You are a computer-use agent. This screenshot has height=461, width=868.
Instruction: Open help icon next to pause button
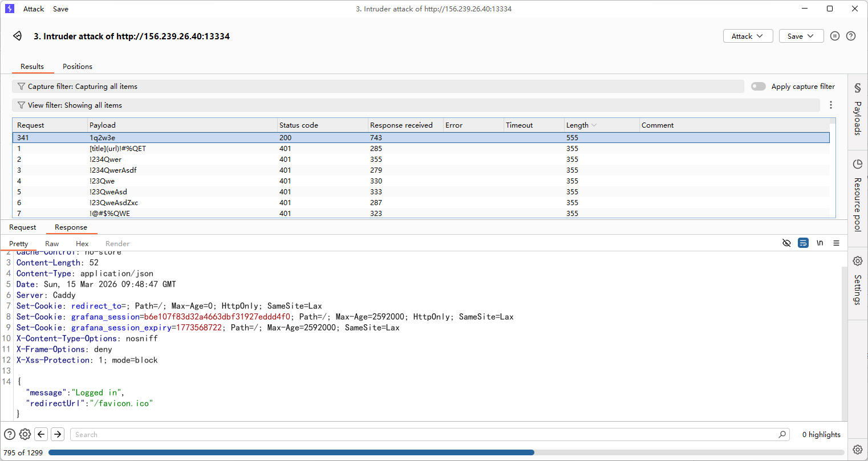[x=851, y=36]
